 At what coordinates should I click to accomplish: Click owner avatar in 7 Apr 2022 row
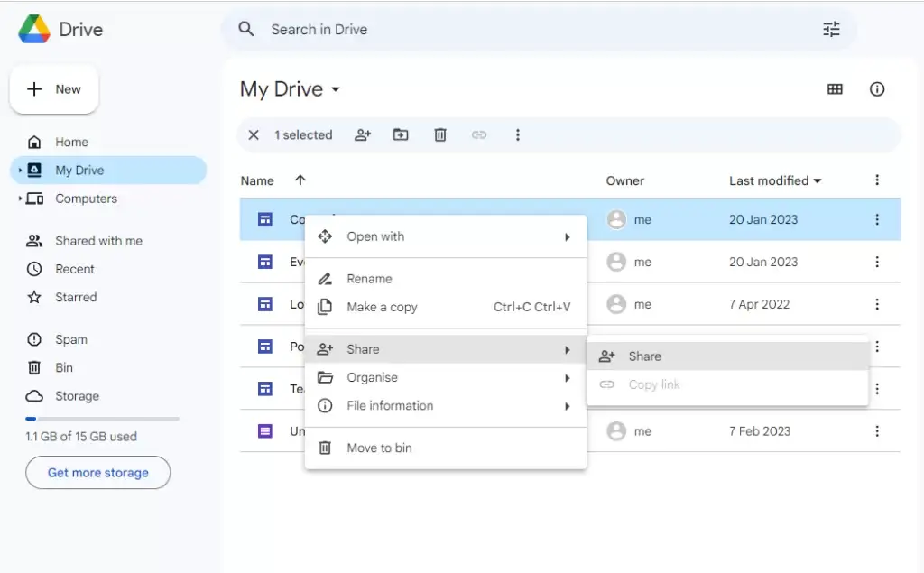(x=616, y=304)
